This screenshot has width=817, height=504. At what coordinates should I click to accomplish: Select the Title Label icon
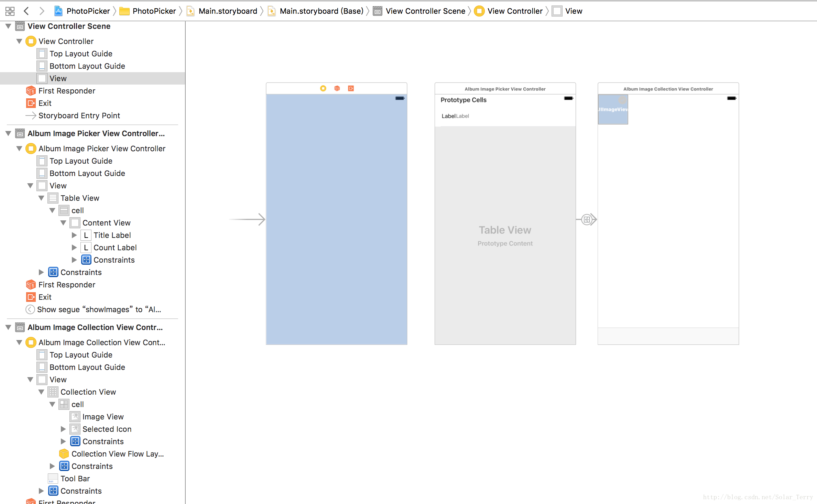(x=86, y=235)
